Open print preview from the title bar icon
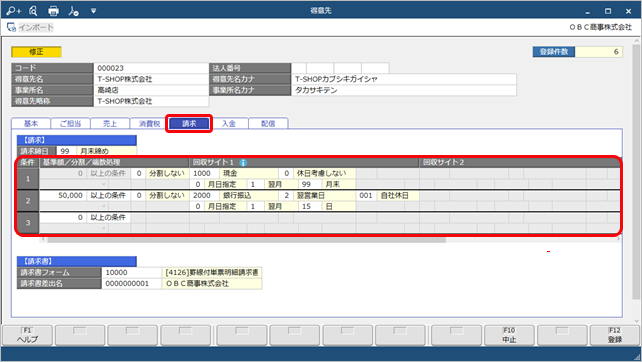This screenshot has width=642, height=362. (x=33, y=11)
